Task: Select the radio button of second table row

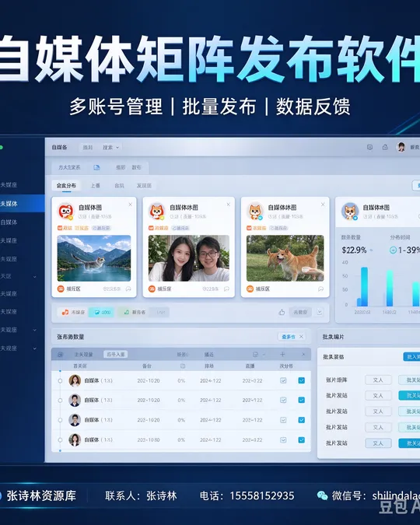Action: 61,400
